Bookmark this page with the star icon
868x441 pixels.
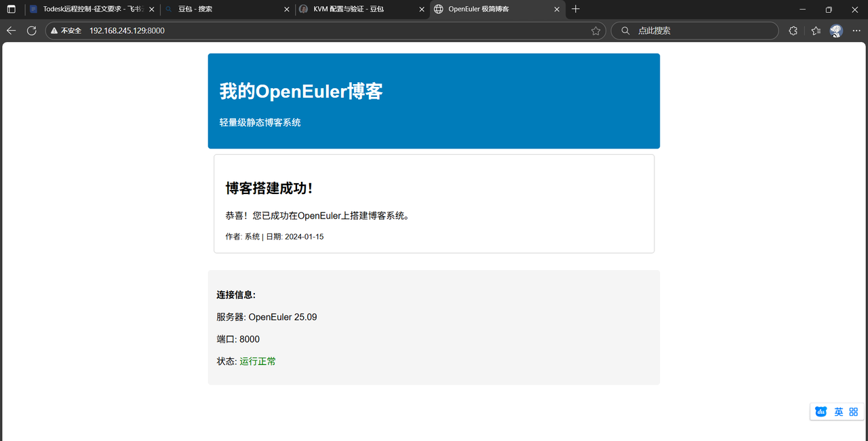click(595, 31)
